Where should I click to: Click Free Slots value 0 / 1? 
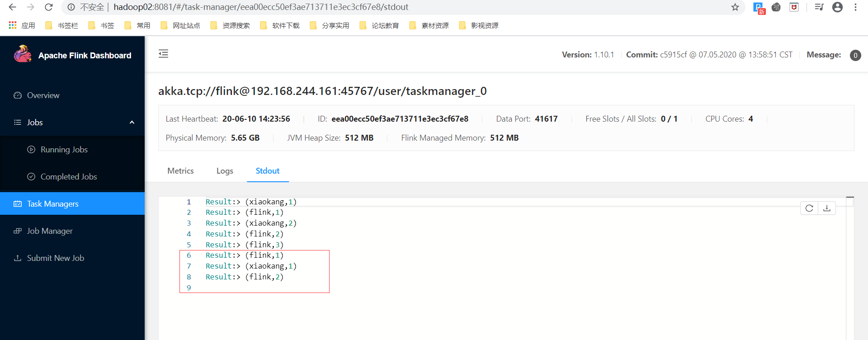(669, 119)
